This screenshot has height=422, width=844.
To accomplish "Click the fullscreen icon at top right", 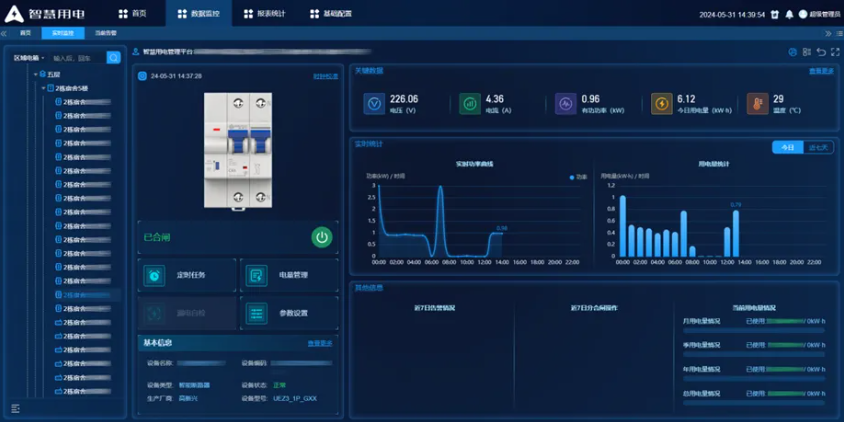I will pyautogui.click(x=835, y=52).
